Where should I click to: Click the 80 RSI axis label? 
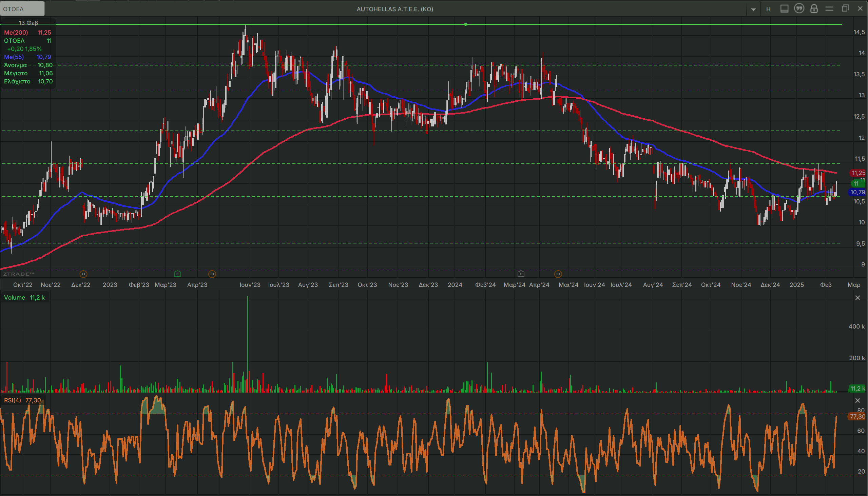(861, 411)
